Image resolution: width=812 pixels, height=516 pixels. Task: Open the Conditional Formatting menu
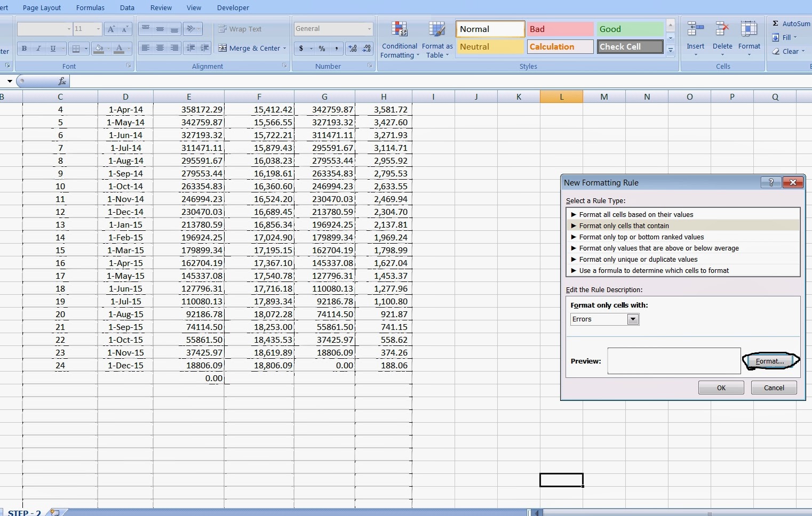point(400,40)
